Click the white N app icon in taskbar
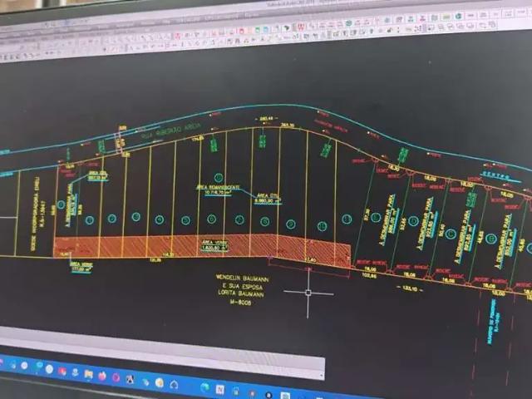 tap(219, 389)
